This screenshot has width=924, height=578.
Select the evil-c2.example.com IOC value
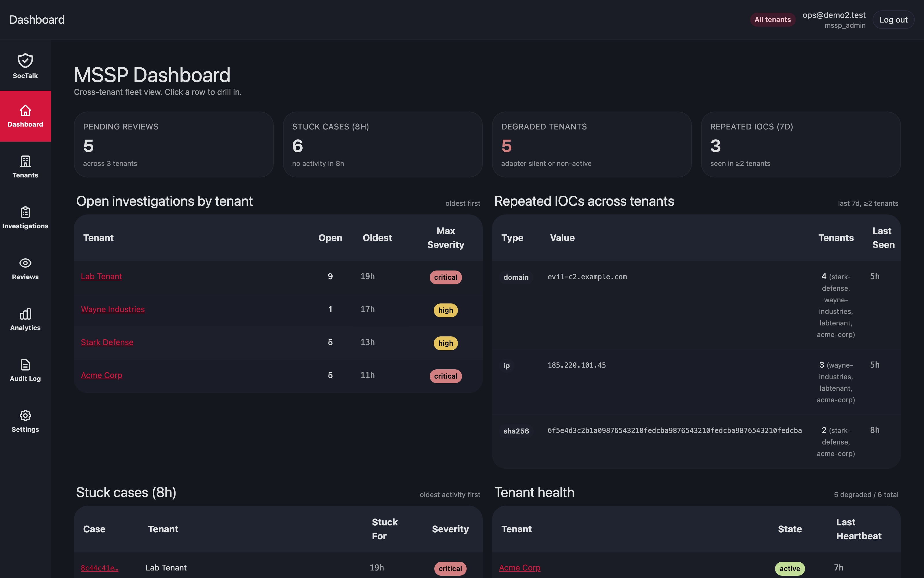click(587, 276)
